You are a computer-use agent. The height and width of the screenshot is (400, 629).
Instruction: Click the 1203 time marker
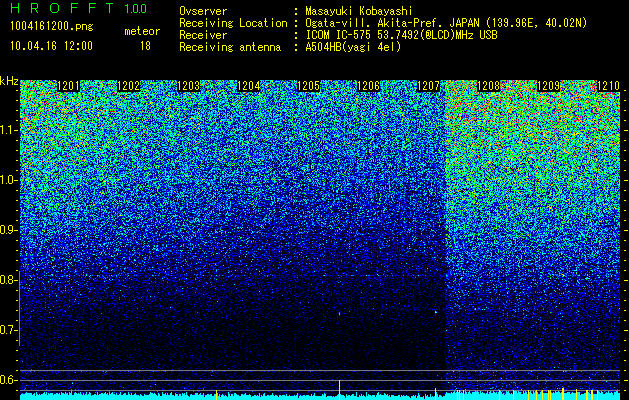(188, 86)
